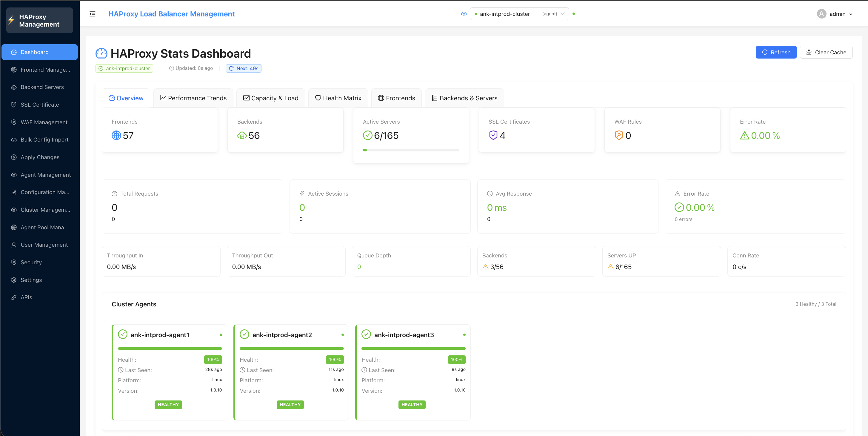Click the warning icon next to Servers UP 6/165

pyautogui.click(x=610, y=267)
